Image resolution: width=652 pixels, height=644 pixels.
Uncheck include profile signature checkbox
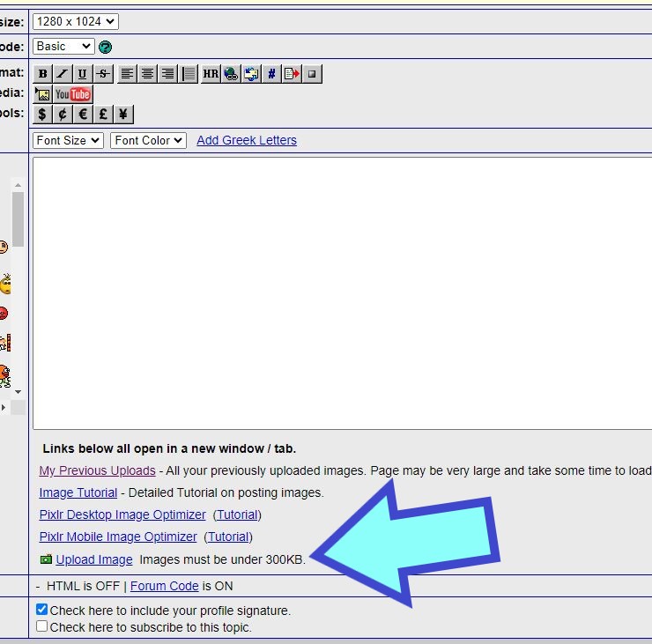click(41, 610)
